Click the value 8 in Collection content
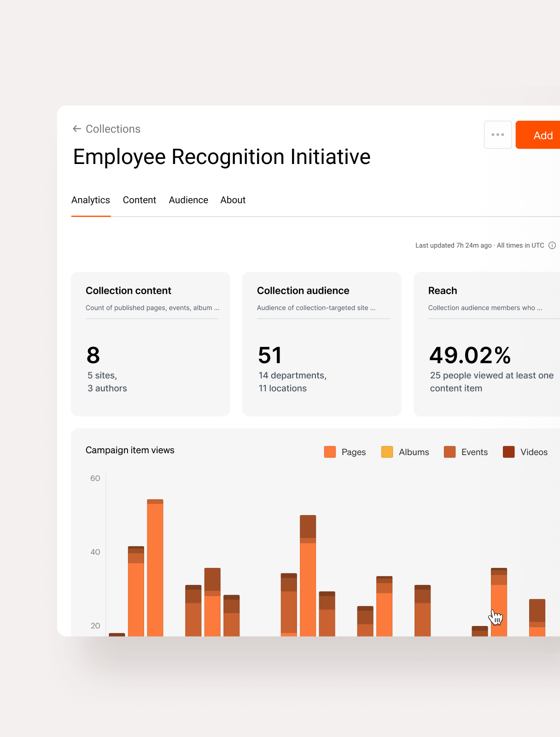560x737 pixels. (93, 355)
